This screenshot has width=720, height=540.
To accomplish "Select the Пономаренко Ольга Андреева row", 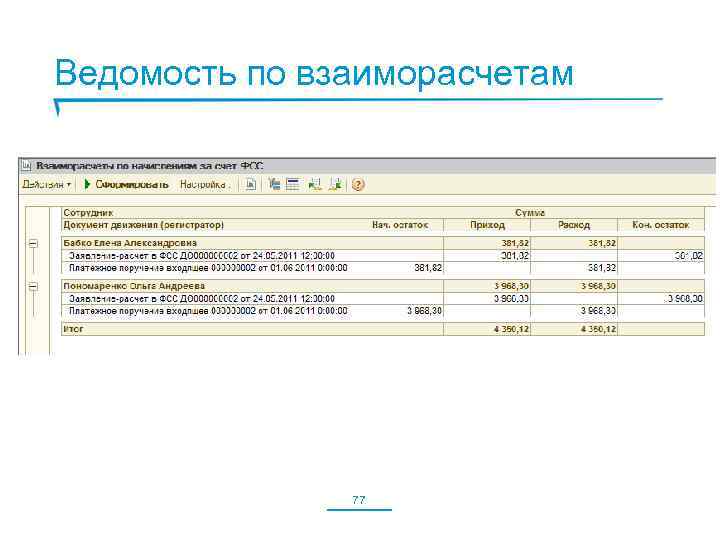I will [x=383, y=286].
